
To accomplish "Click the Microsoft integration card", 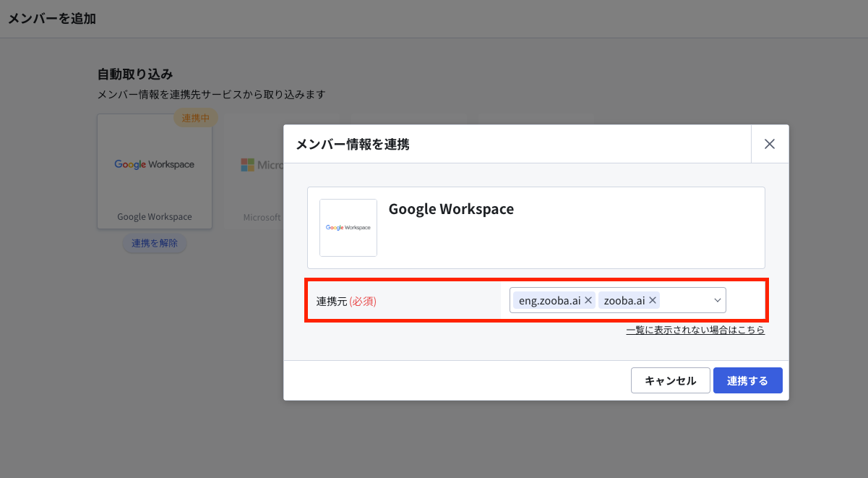I will tap(254, 171).
